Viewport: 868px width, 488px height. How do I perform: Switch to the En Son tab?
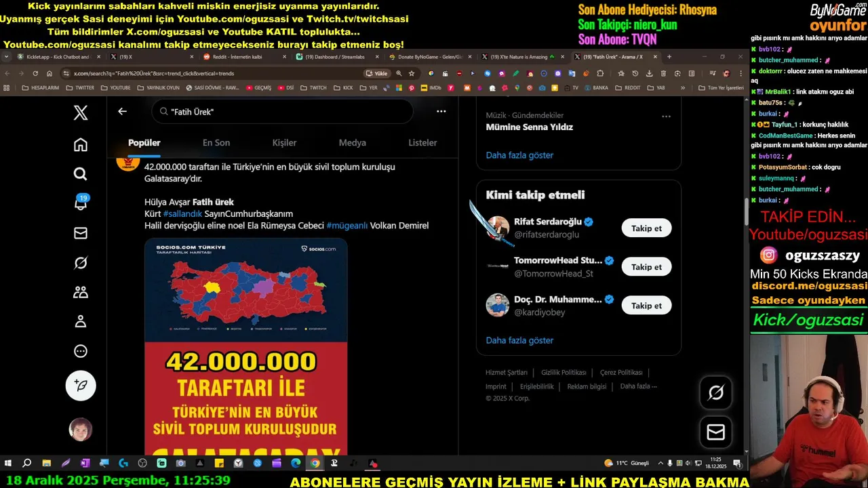[216, 142]
